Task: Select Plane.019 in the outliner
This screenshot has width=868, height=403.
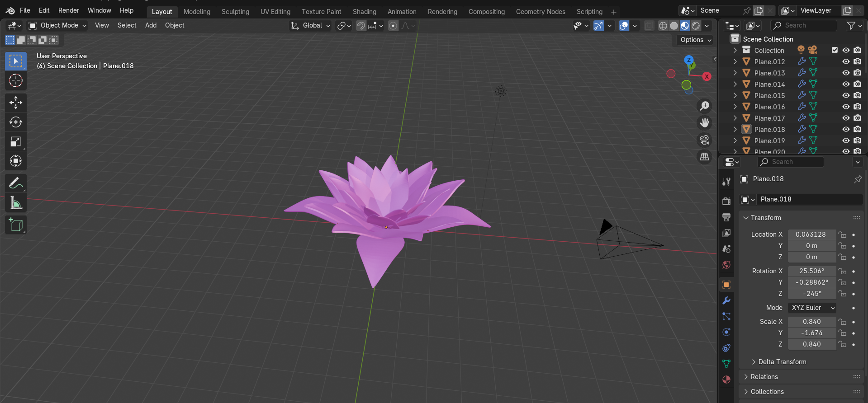Action: (769, 141)
